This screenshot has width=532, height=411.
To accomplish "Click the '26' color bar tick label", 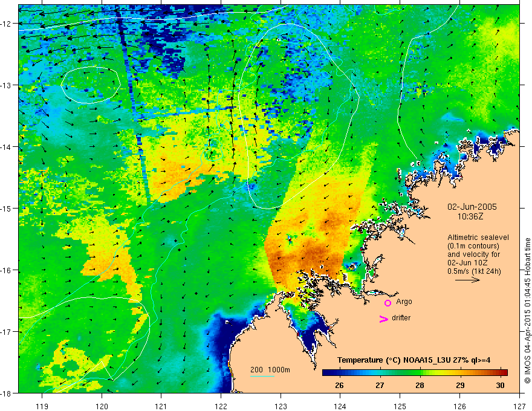I will (339, 386).
